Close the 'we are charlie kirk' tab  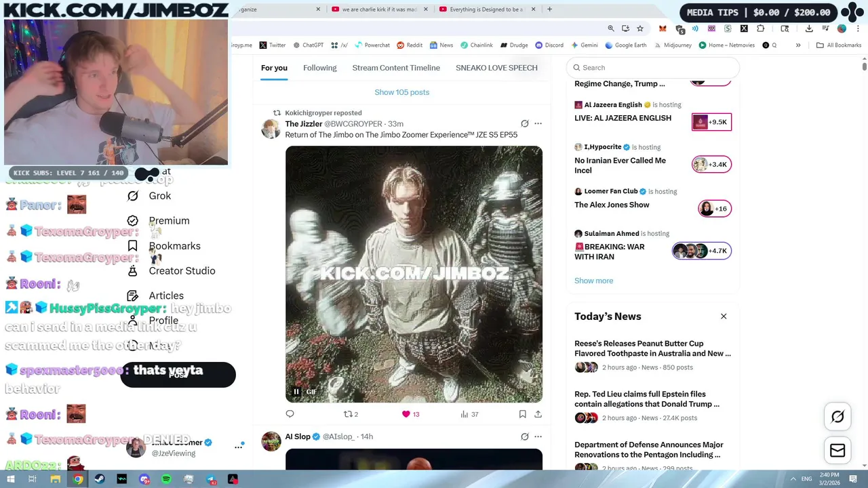coord(425,9)
